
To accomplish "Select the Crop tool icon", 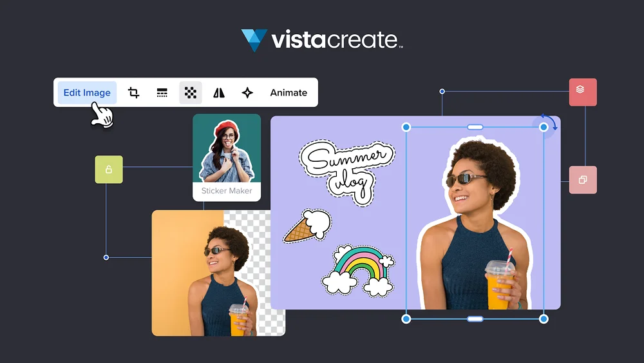I will (134, 93).
